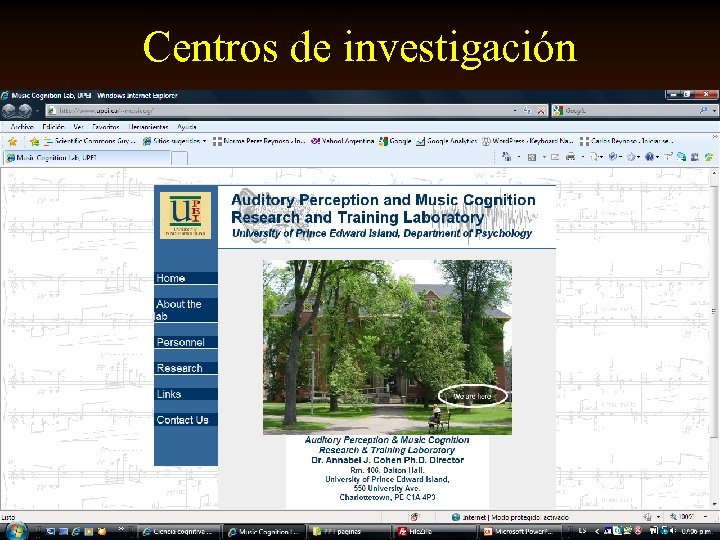This screenshot has height=540, width=720.
Task: Open the Ayuda menu
Action: pos(186,127)
